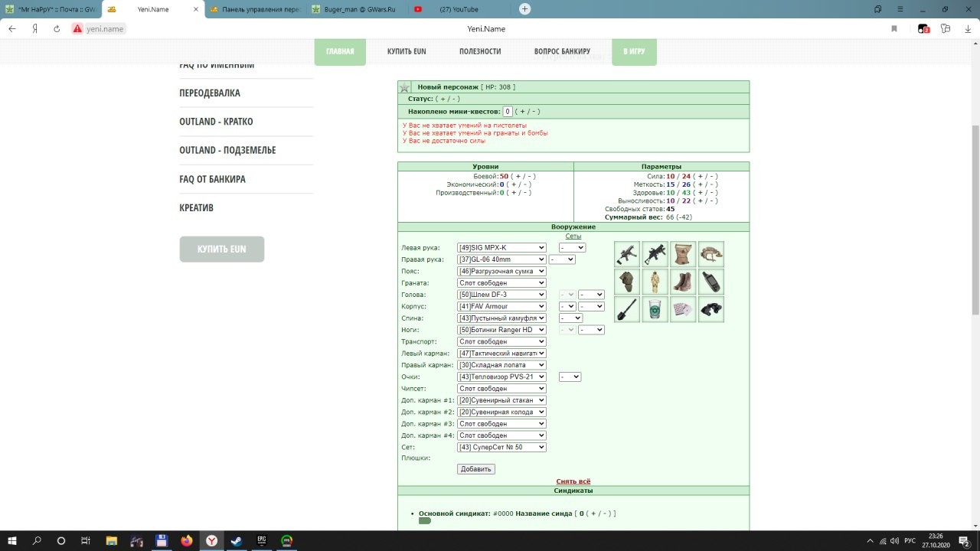
Task: Click the tactical belt pouch item image
Action: point(683,254)
